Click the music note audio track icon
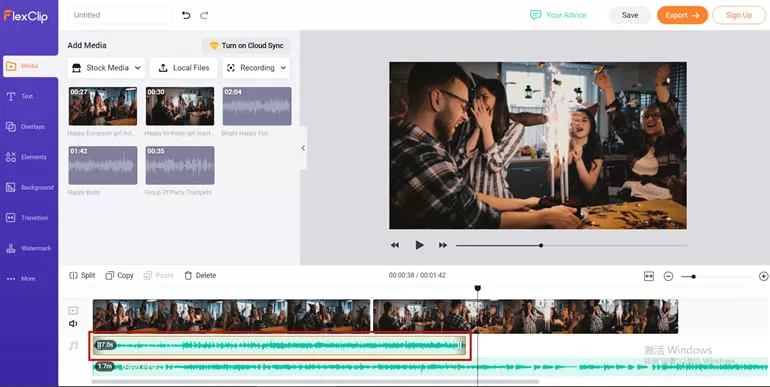The image size is (770, 387). tap(73, 346)
